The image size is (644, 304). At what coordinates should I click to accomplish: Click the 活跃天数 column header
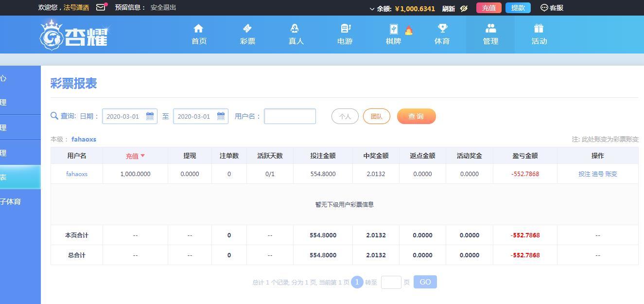(x=270, y=156)
